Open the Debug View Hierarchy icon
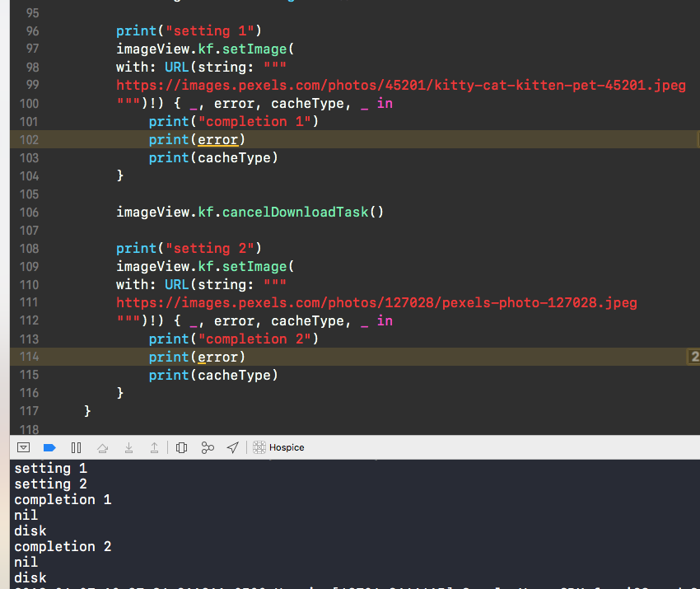The width and height of the screenshot is (700, 589). (181, 447)
